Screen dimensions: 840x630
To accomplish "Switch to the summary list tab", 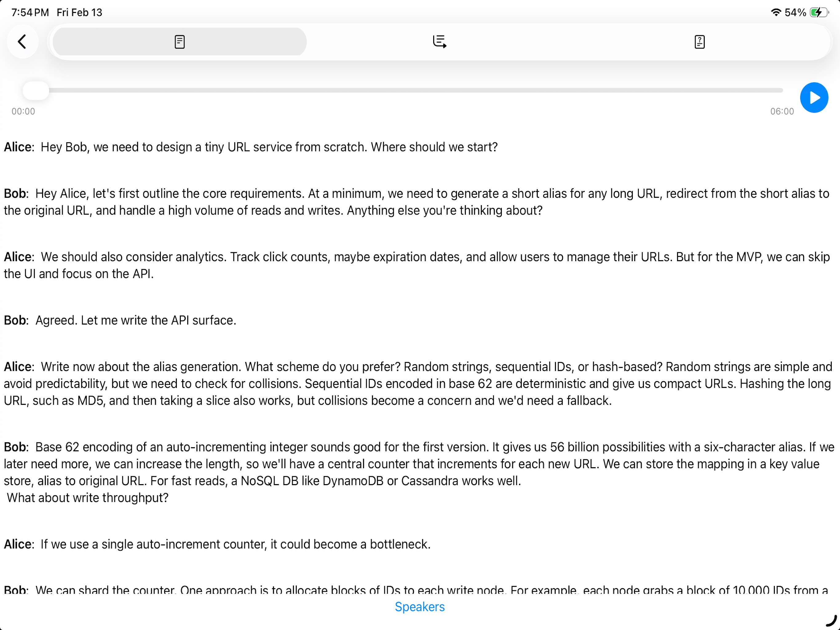I will (x=439, y=42).
